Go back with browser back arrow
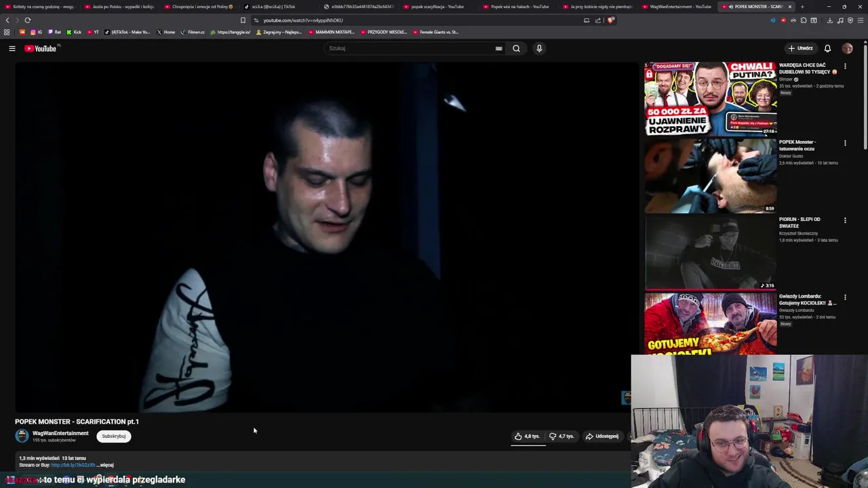Image resolution: width=868 pixels, height=488 pixels. (x=7, y=20)
